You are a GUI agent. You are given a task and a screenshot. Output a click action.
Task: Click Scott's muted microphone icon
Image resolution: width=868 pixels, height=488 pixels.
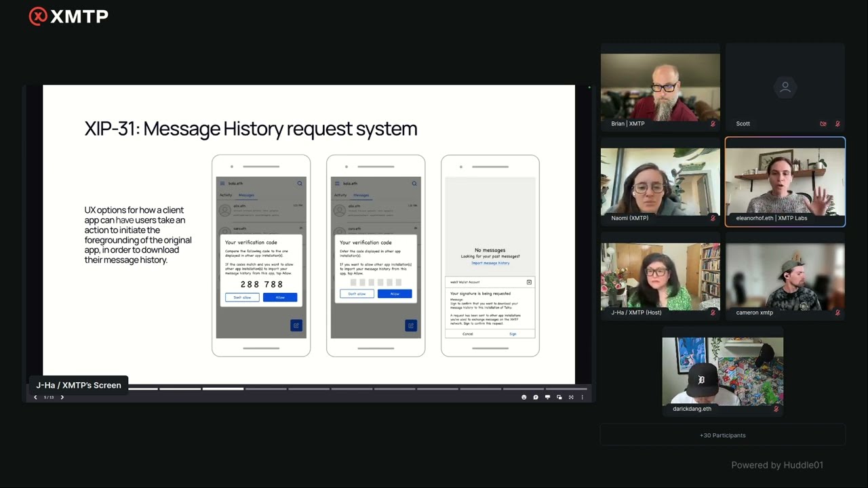837,124
